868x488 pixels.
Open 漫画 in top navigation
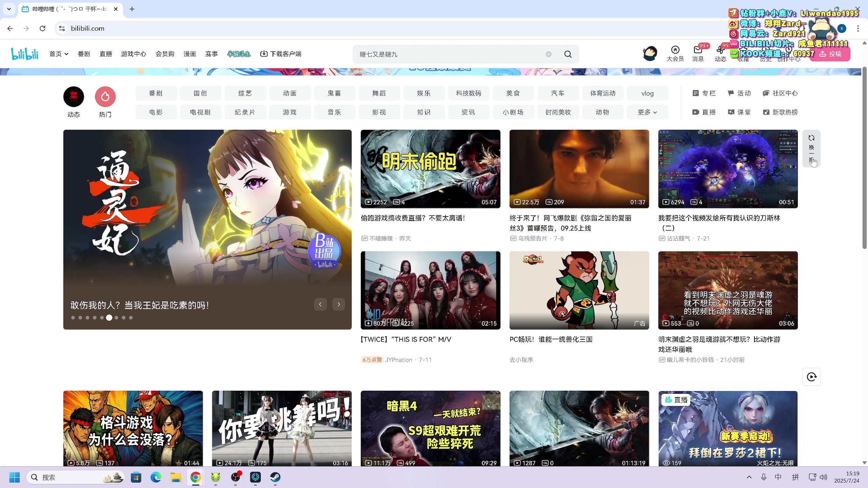[190, 54]
